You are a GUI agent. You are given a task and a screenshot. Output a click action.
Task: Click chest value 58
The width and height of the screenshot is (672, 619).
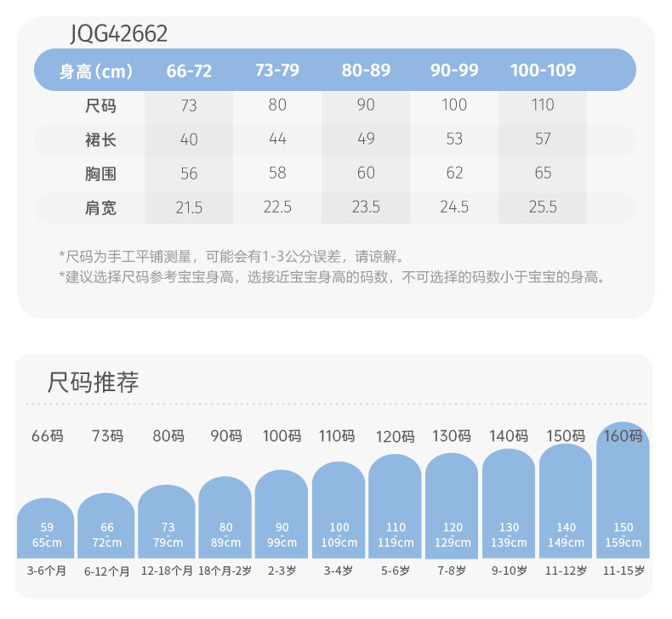pyautogui.click(x=277, y=173)
